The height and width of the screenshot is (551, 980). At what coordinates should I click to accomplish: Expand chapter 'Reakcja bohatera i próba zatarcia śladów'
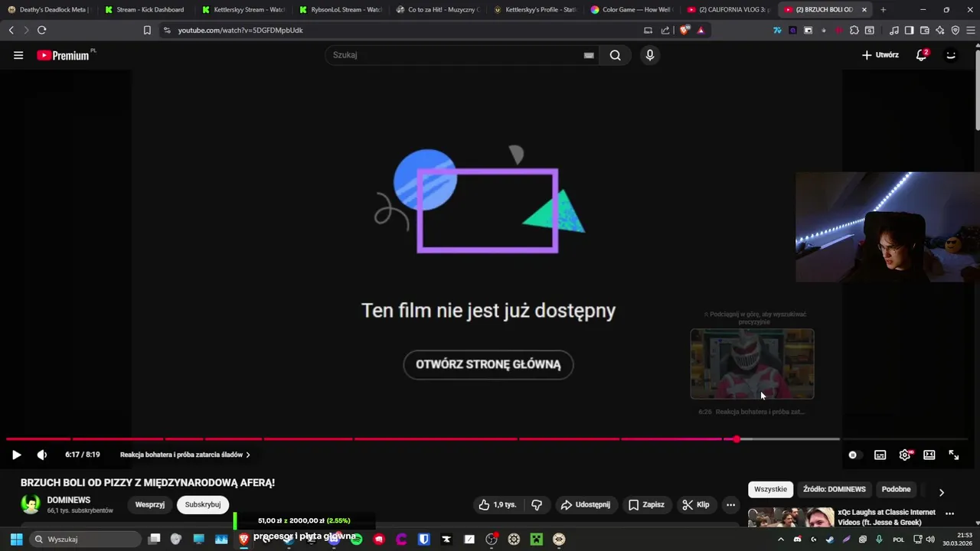pos(185,455)
